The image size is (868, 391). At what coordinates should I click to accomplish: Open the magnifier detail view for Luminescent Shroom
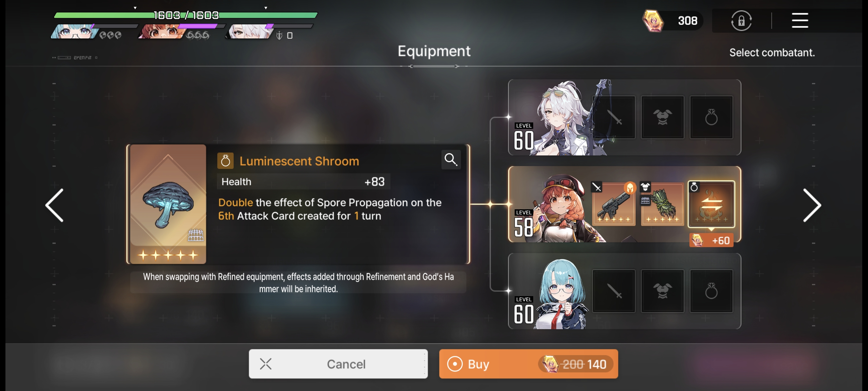[x=451, y=159]
